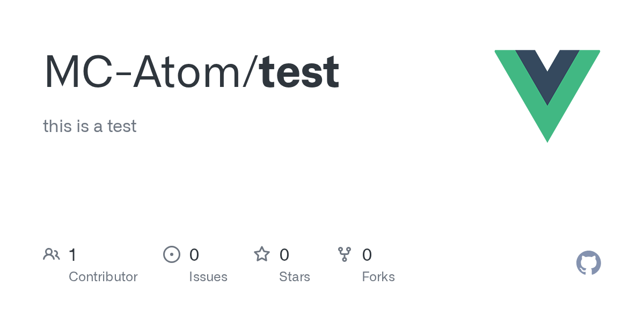
Task: Click the Stars star icon
Action: [262, 254]
